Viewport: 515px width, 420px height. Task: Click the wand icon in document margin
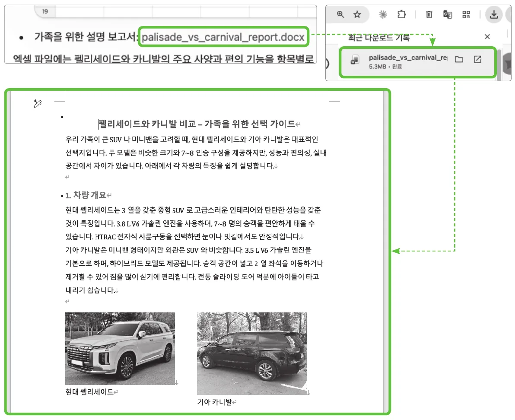[x=38, y=104]
